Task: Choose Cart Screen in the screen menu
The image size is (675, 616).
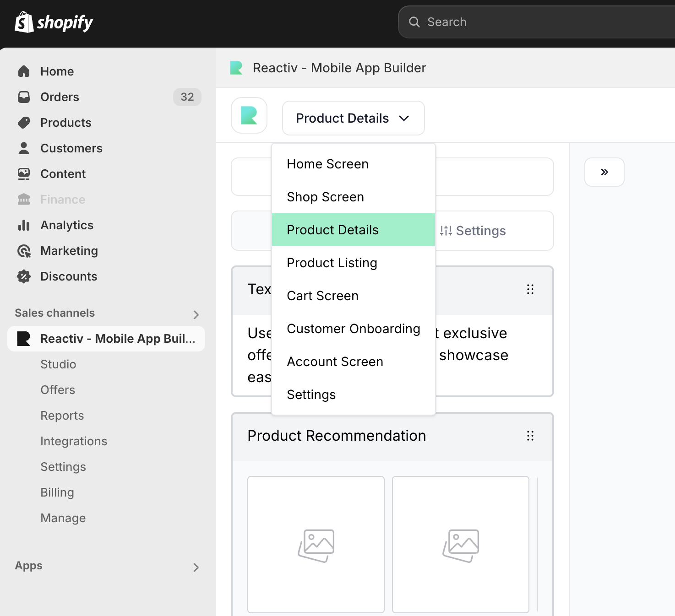Action: coord(322,296)
